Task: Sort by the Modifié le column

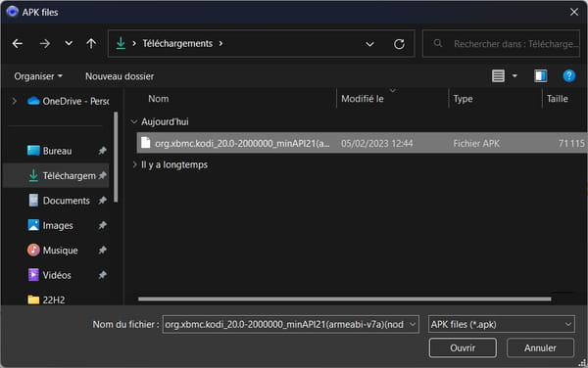Action: click(x=363, y=99)
